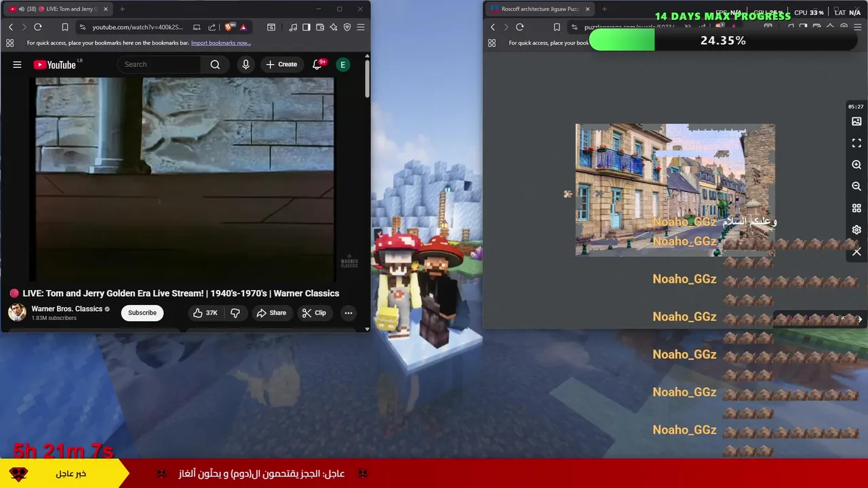
Task: Open the Warner Bros. Classics channel avatar
Action: 17,312
